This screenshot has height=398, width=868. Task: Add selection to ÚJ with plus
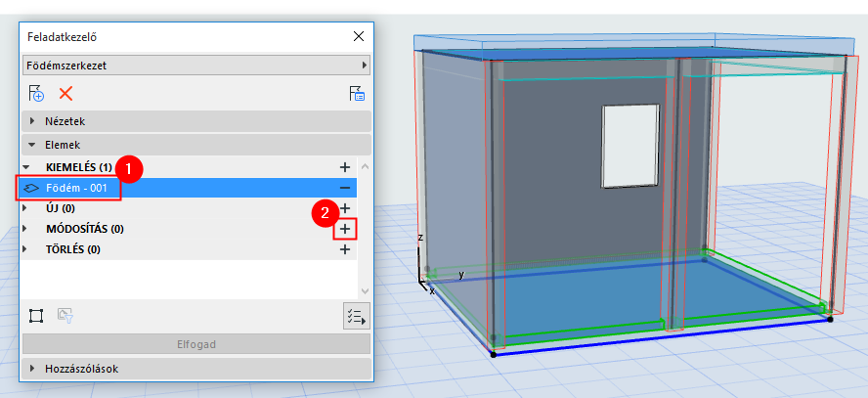pyautogui.click(x=345, y=208)
